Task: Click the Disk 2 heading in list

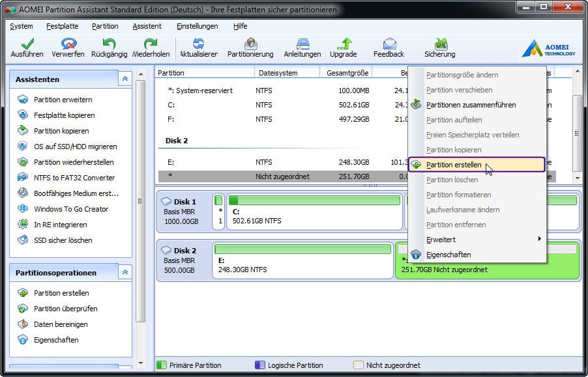Action: (177, 141)
